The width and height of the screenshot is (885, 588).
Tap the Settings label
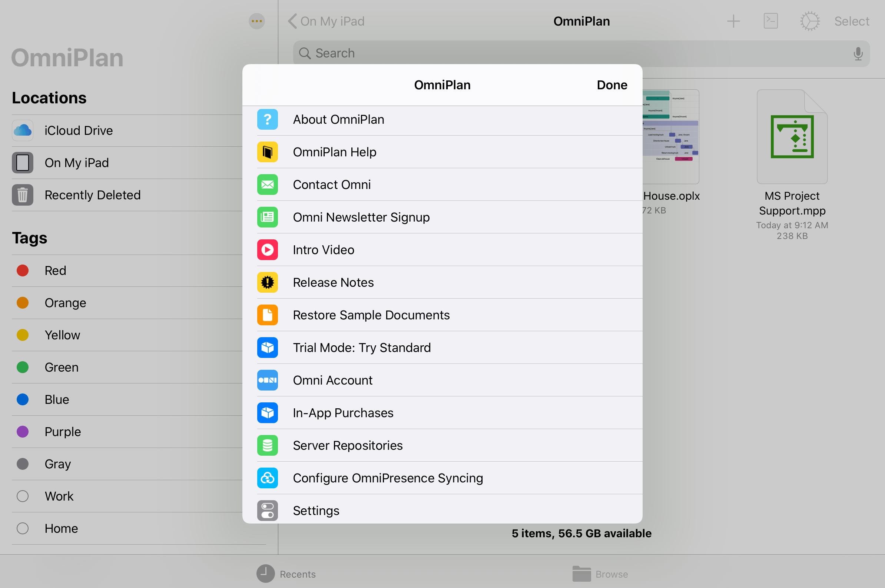click(316, 511)
